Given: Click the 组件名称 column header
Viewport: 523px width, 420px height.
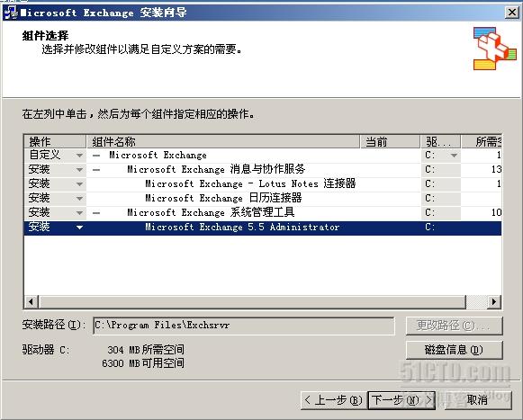Looking at the screenshot, I should [223, 142].
